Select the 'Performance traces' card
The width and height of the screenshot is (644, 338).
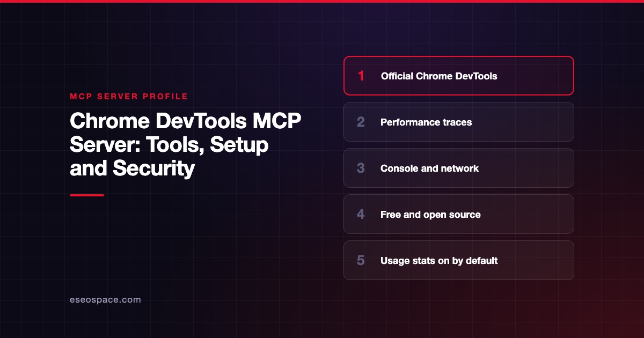(459, 122)
